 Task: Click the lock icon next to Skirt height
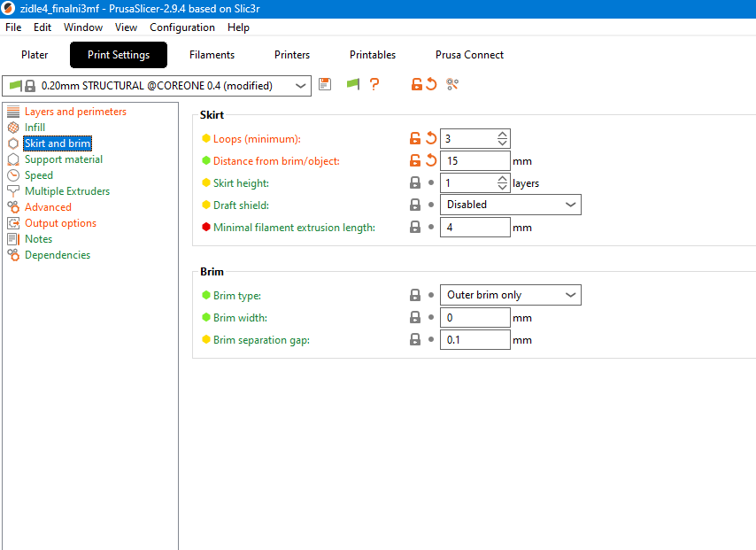click(415, 183)
